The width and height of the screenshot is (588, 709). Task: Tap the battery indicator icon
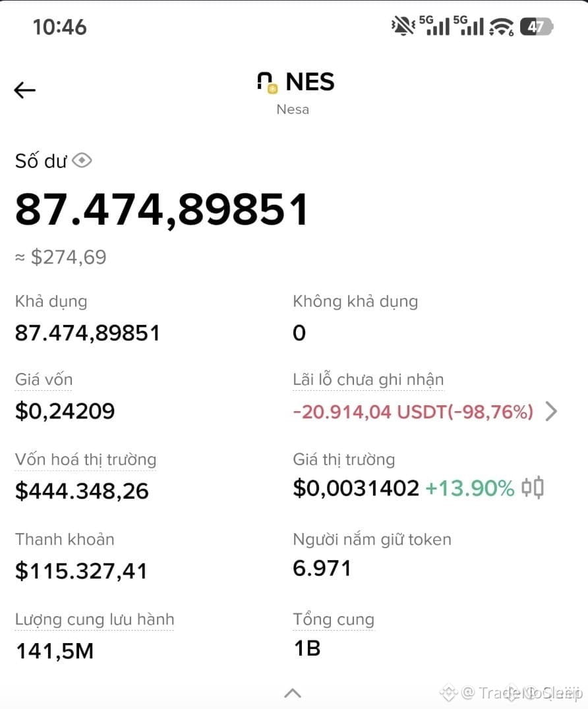(536, 26)
